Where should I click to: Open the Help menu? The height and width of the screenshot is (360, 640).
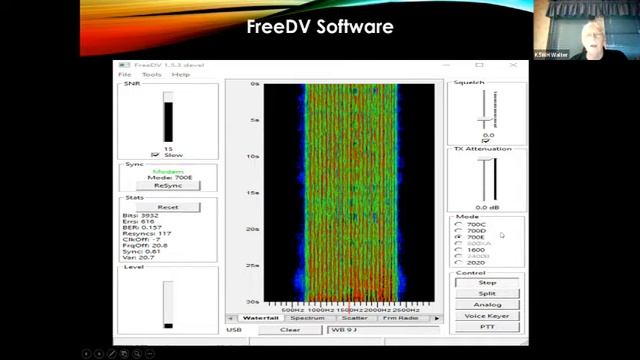click(x=181, y=75)
